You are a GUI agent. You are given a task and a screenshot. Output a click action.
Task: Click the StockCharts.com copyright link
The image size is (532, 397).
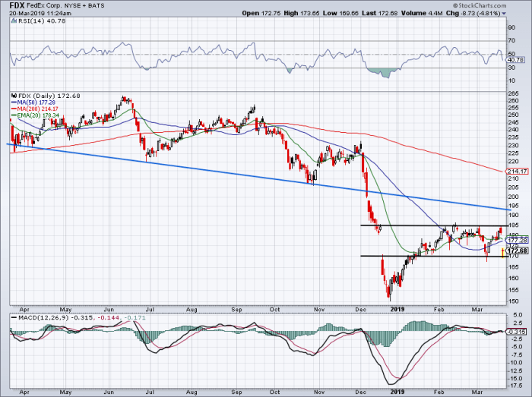[x=480, y=5]
